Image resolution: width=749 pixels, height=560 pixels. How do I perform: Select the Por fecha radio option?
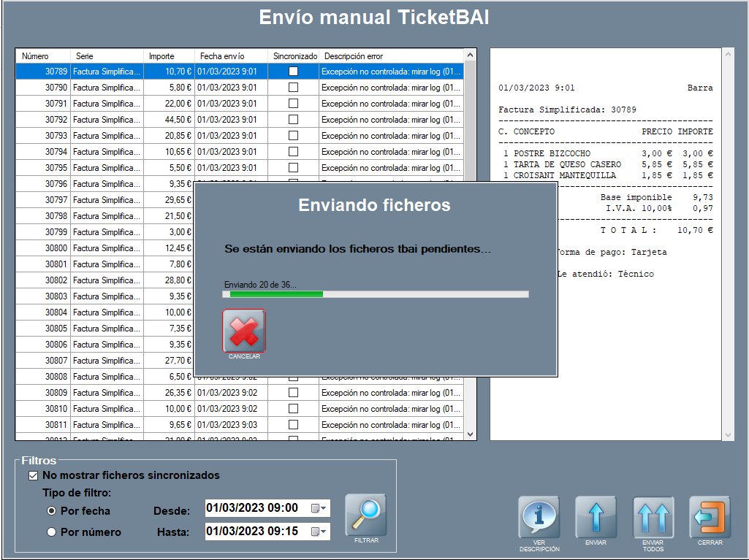tap(51, 510)
